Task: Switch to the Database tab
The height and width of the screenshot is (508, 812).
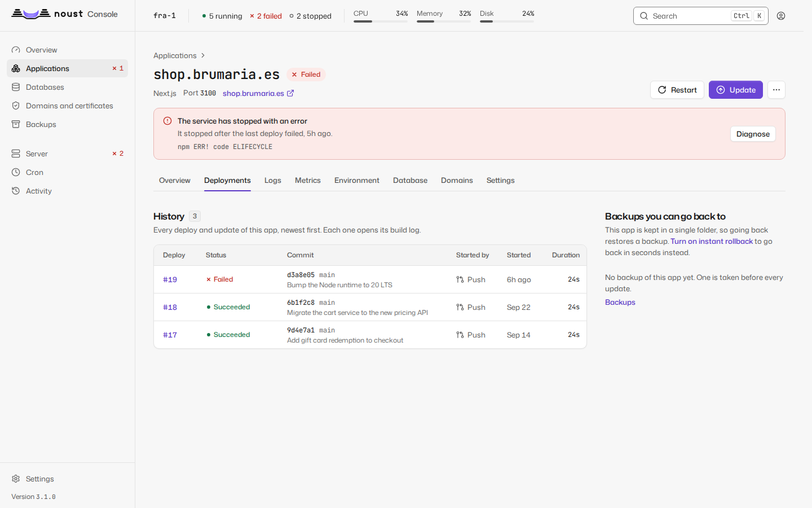Action: [x=410, y=181]
